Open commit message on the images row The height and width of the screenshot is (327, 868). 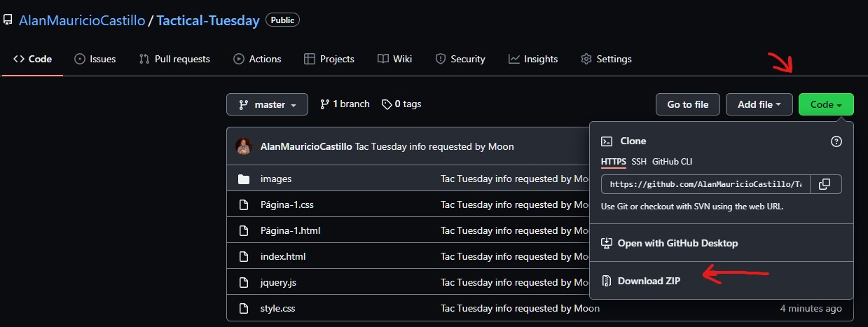515,179
